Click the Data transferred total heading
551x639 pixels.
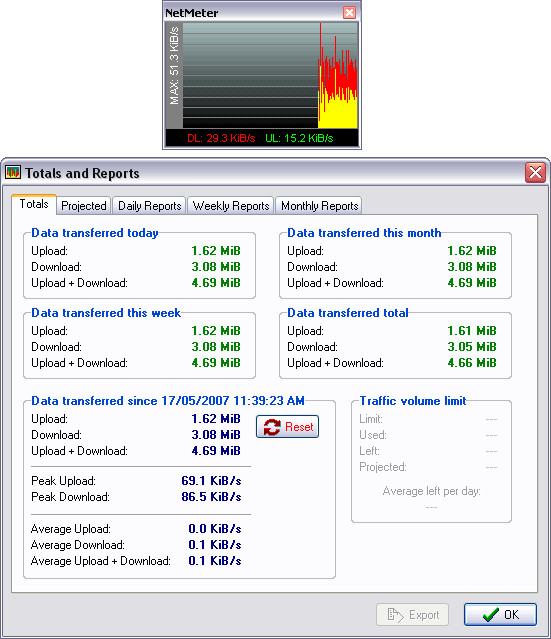point(348,313)
